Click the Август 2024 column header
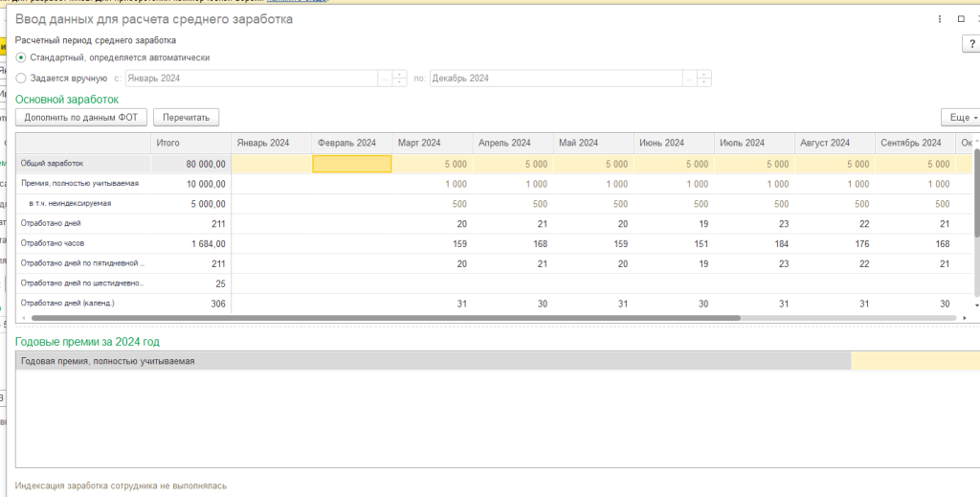This screenshot has height=497, width=980. [x=835, y=143]
